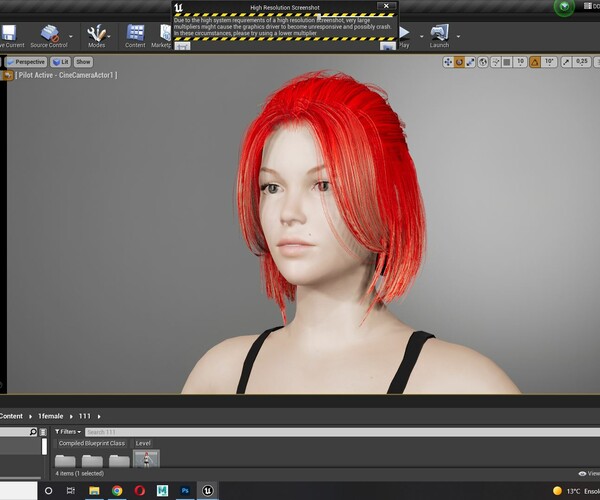Open the rotation snap 10° dropdown

pyautogui.click(x=549, y=62)
